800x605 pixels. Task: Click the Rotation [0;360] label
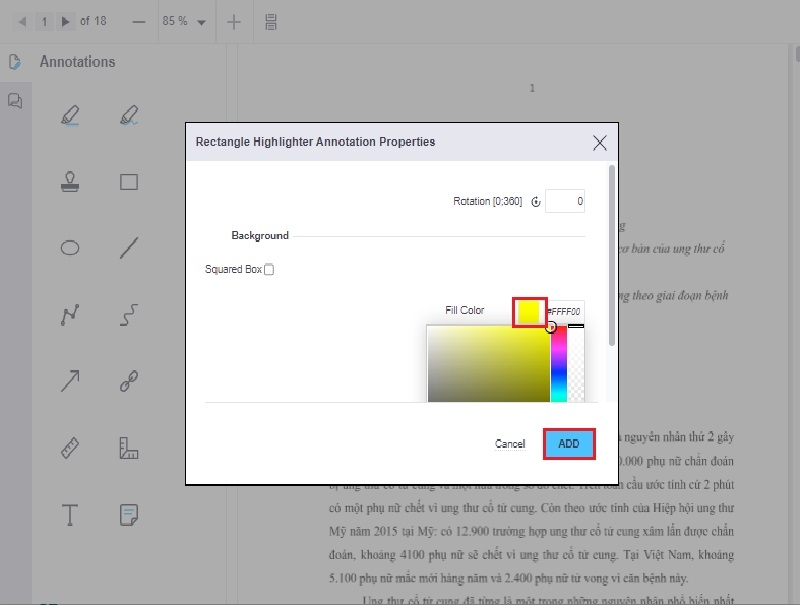[x=488, y=201]
